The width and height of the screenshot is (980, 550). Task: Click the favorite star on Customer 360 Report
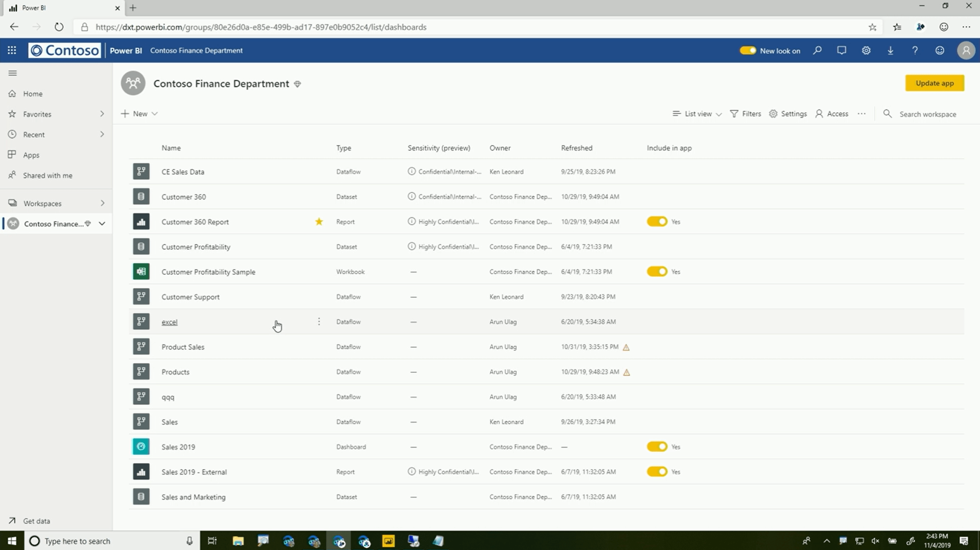(319, 221)
